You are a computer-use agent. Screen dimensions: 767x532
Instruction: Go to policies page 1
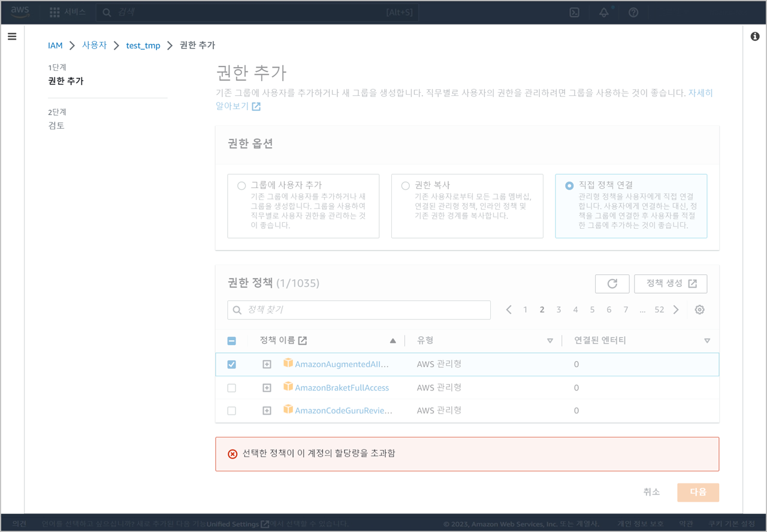click(526, 310)
